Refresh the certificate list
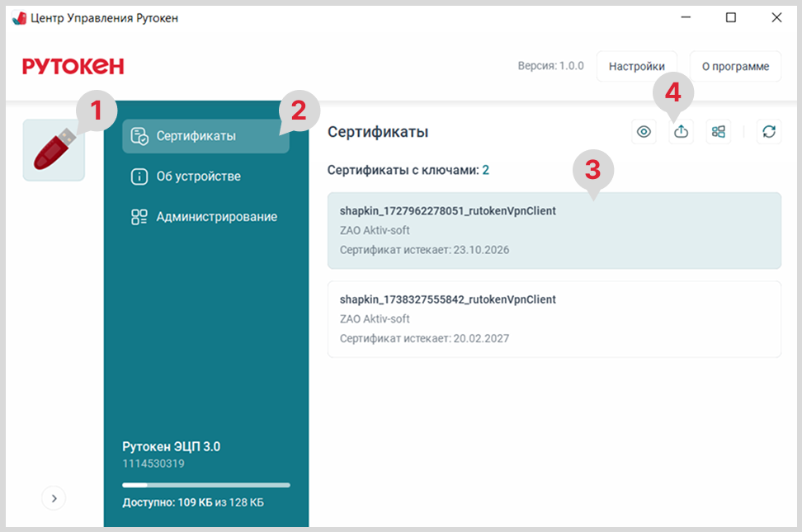Image resolution: width=802 pixels, height=532 pixels. pos(769,132)
